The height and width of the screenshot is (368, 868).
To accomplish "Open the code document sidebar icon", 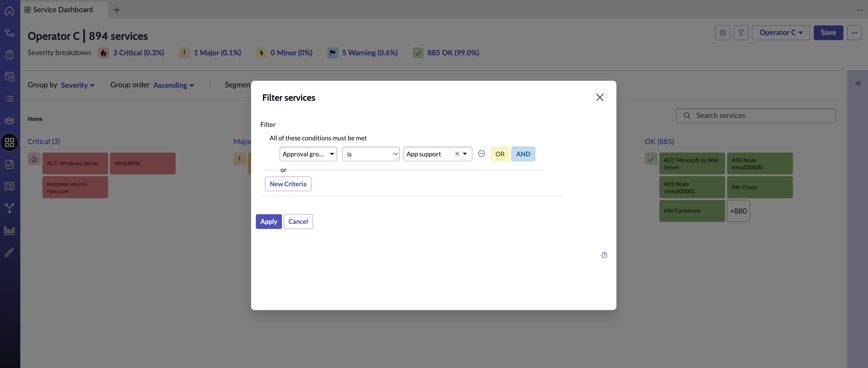I will pos(9,164).
